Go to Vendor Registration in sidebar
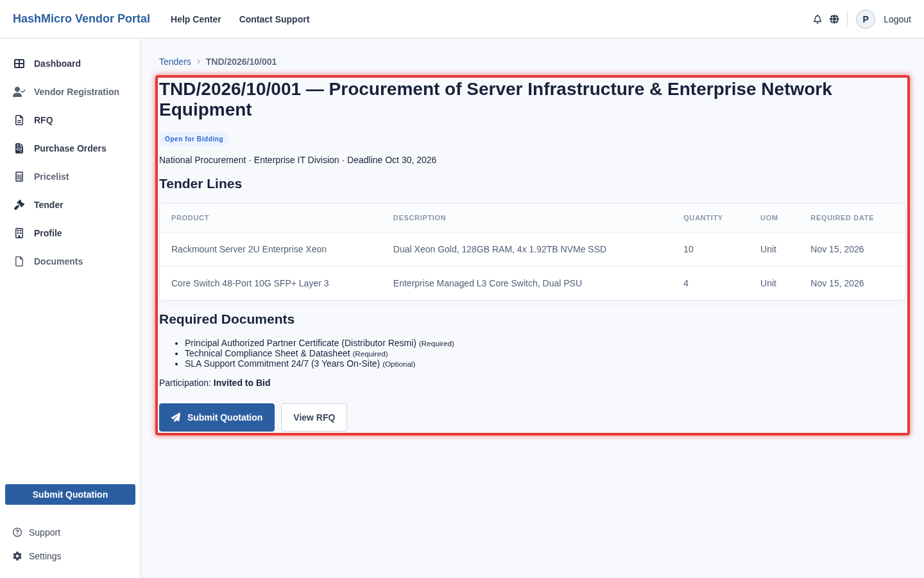This screenshot has width=924, height=578. click(x=70, y=92)
